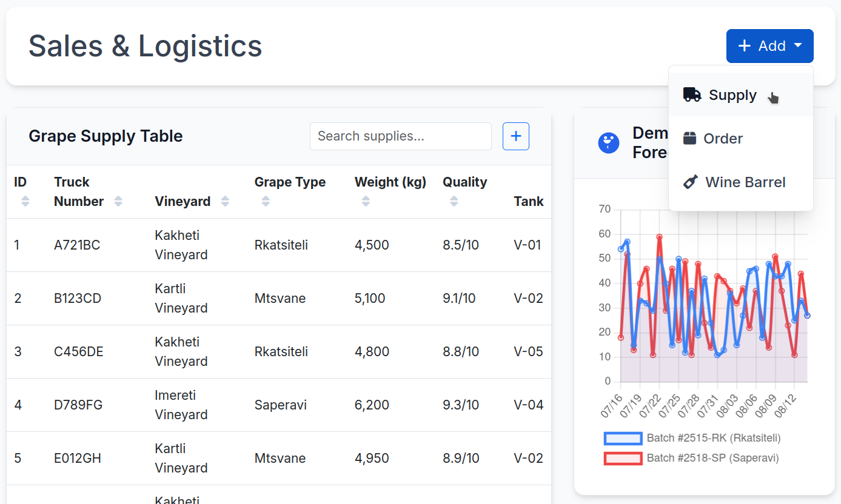Focus the Search supplies input field

400,136
